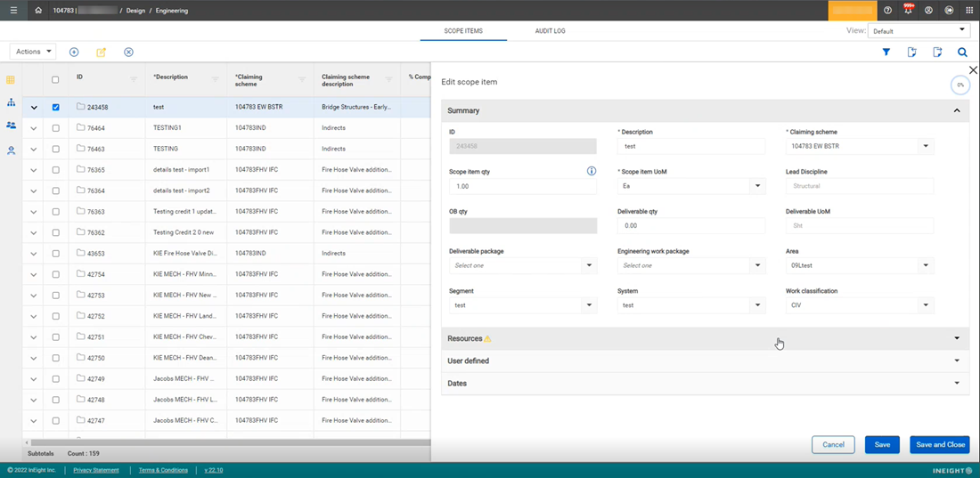Click the search magnifier icon
The width and height of the screenshot is (980, 478).
(962, 53)
